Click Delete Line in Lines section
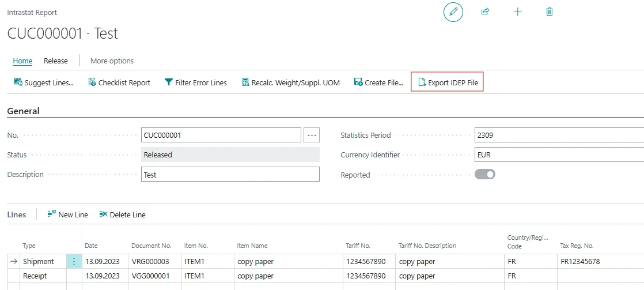Image resolution: width=644 pixels, height=290 pixels. 122,214
